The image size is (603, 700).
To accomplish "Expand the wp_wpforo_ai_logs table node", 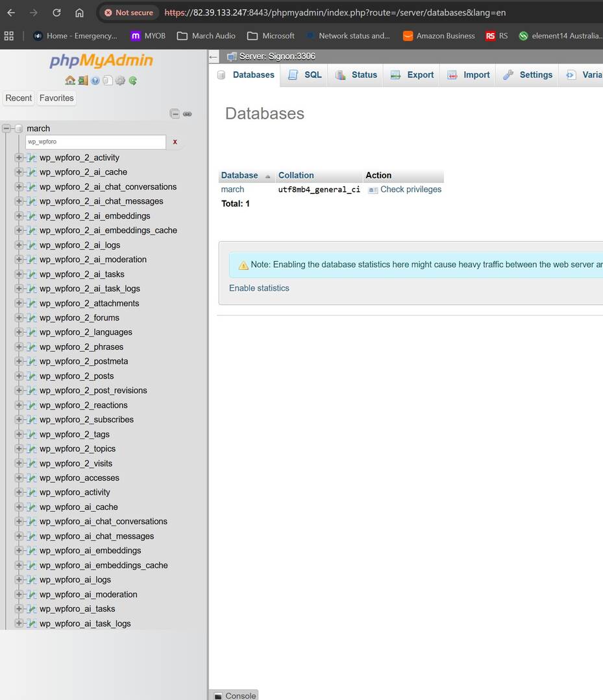I will coord(19,579).
